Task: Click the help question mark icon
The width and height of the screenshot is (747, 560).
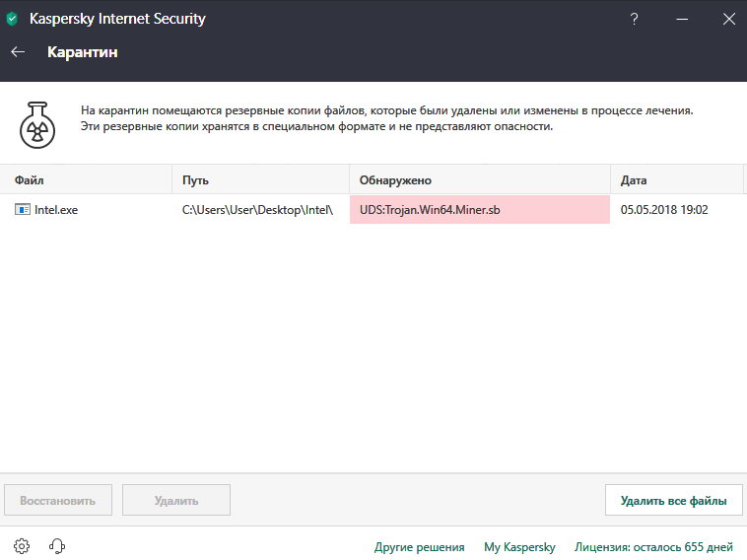Action: pos(634,19)
